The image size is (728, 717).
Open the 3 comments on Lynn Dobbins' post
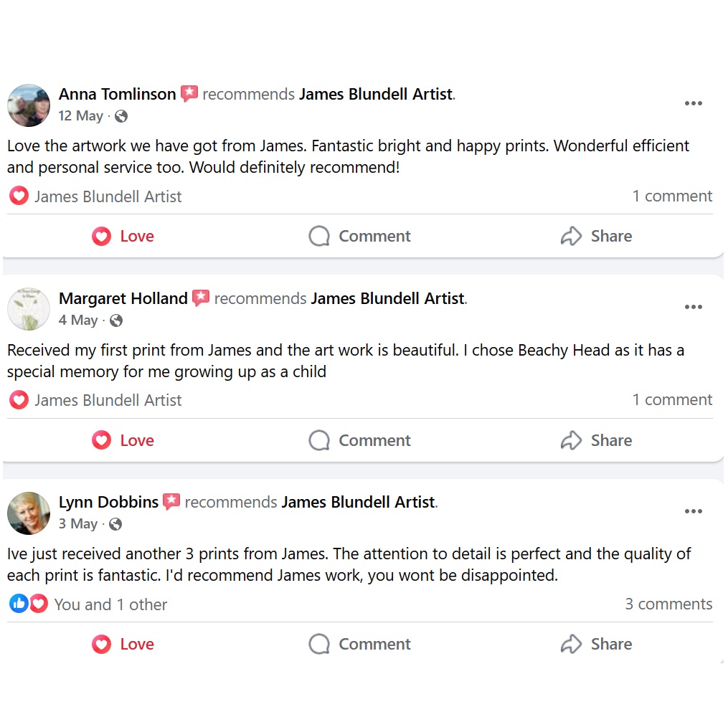pos(668,604)
